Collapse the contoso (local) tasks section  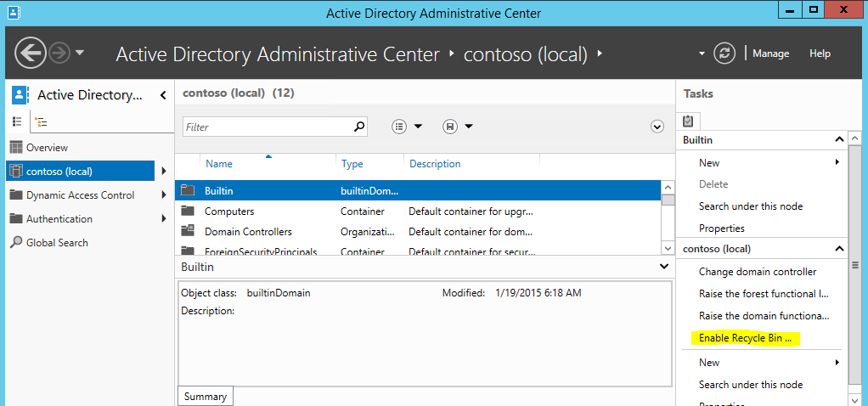coord(839,249)
